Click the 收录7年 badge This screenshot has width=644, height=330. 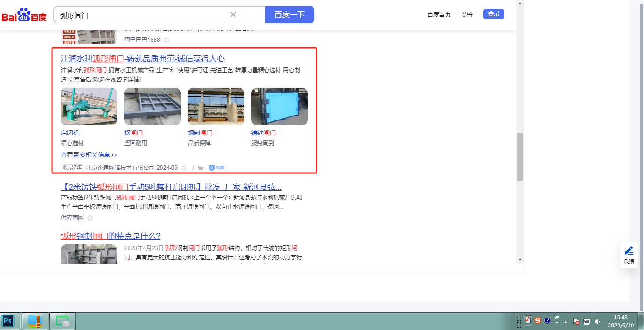click(x=72, y=168)
